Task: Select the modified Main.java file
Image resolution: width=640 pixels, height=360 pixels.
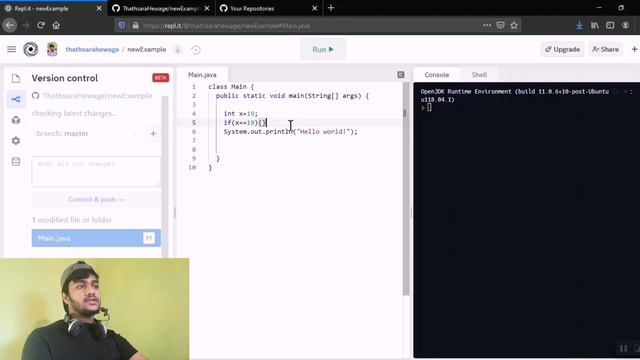Action: 96,238
